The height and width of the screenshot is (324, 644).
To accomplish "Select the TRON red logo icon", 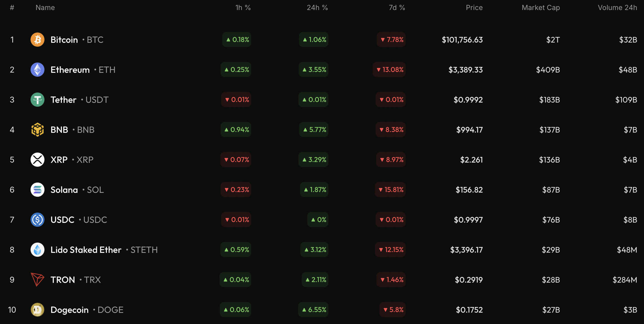I will pos(37,280).
